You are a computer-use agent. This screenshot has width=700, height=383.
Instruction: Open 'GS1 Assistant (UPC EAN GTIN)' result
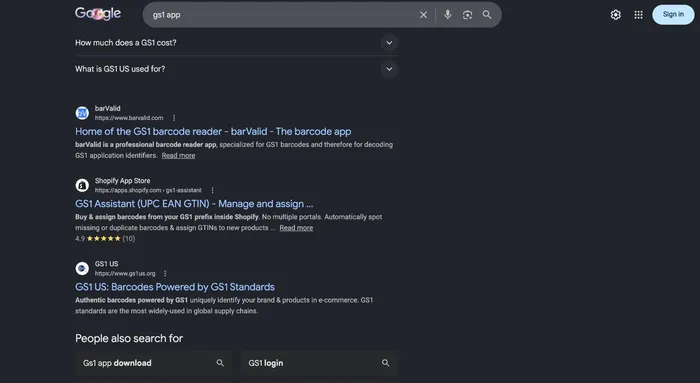pyautogui.click(x=194, y=204)
